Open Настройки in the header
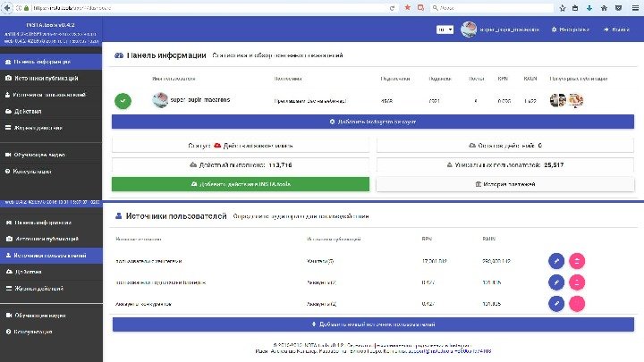The height and width of the screenshot is (362, 644). click(571, 29)
